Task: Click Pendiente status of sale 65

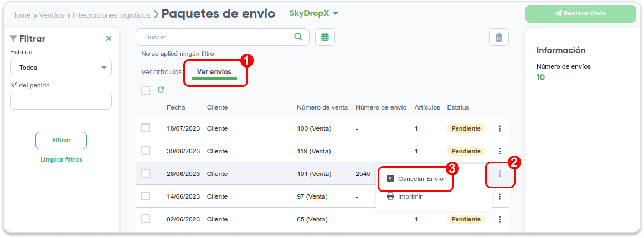Action: pos(466,219)
